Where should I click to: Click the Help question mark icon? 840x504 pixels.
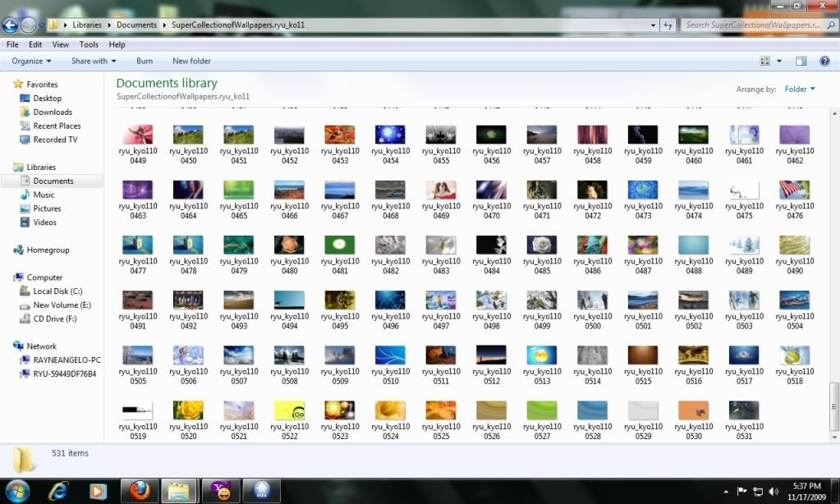(x=824, y=61)
